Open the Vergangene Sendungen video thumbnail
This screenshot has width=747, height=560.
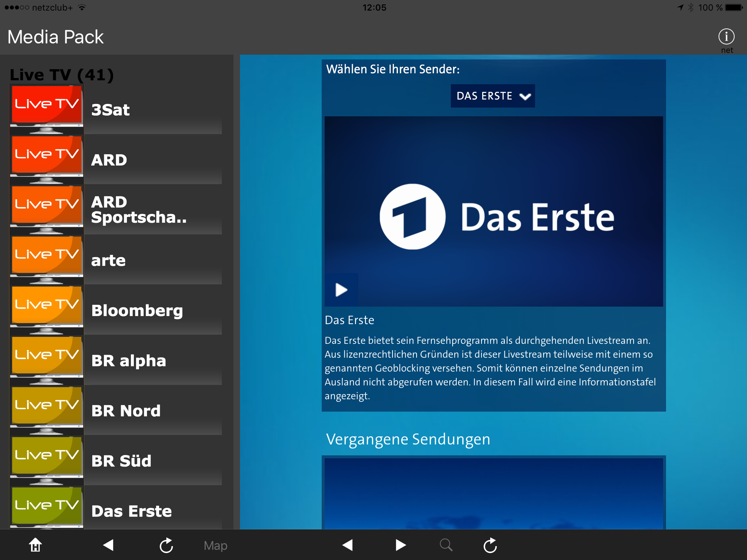click(494, 493)
